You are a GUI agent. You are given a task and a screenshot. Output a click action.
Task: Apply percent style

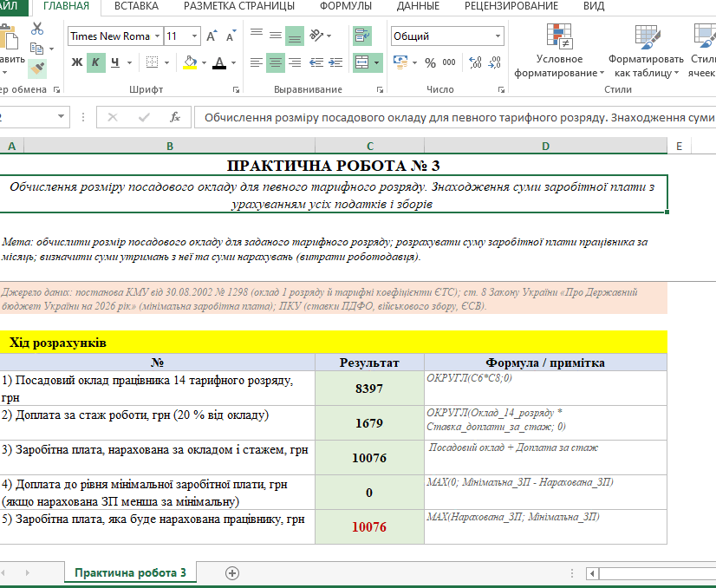point(430,62)
